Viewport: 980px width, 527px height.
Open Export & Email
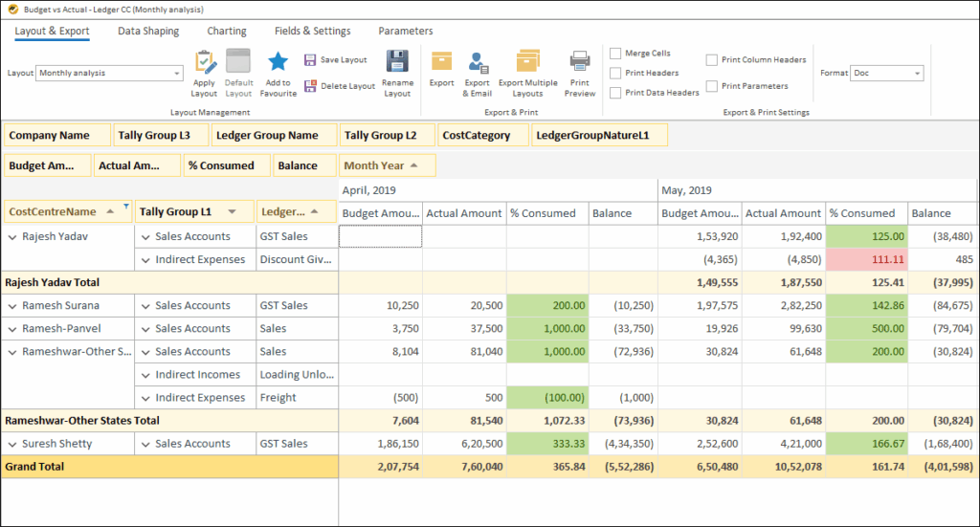pyautogui.click(x=478, y=63)
